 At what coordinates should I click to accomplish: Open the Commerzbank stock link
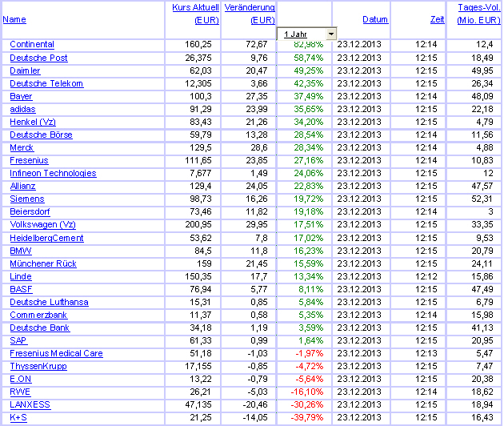(x=38, y=315)
